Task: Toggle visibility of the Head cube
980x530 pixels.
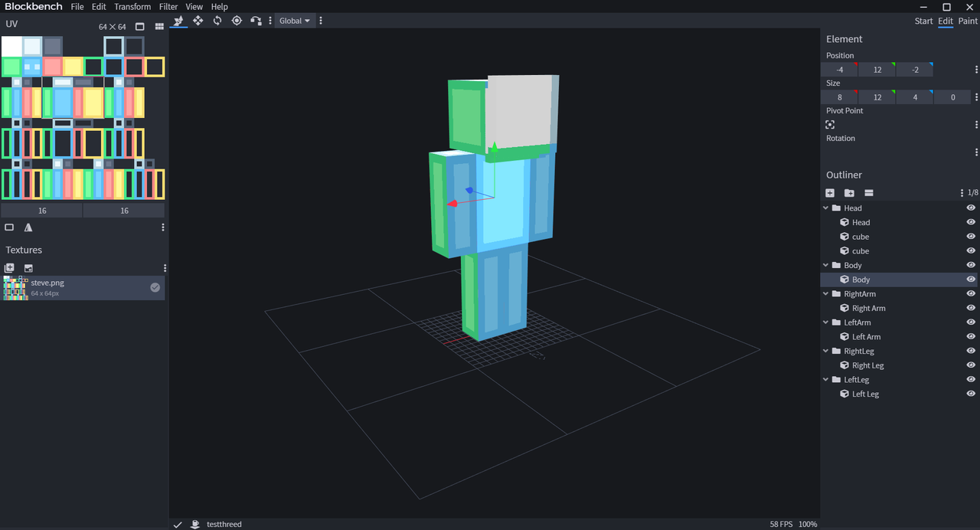Action: tap(971, 222)
